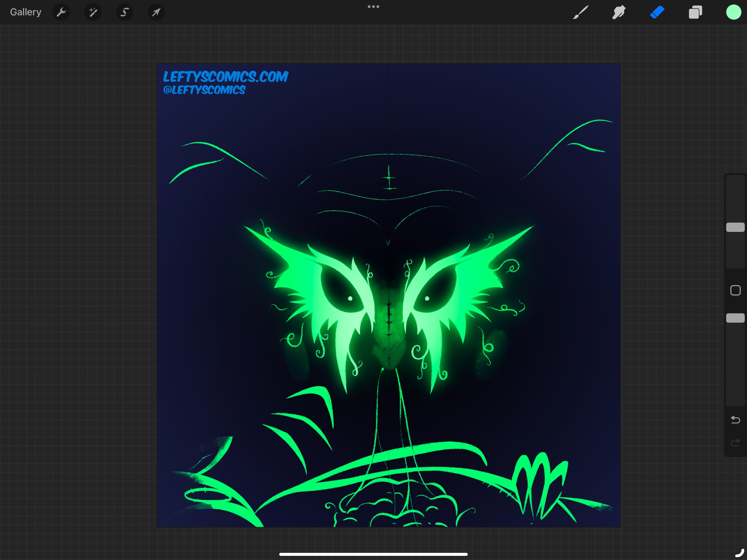747x560 pixels.
Task: Select the Brush paint tool
Action: (x=581, y=12)
